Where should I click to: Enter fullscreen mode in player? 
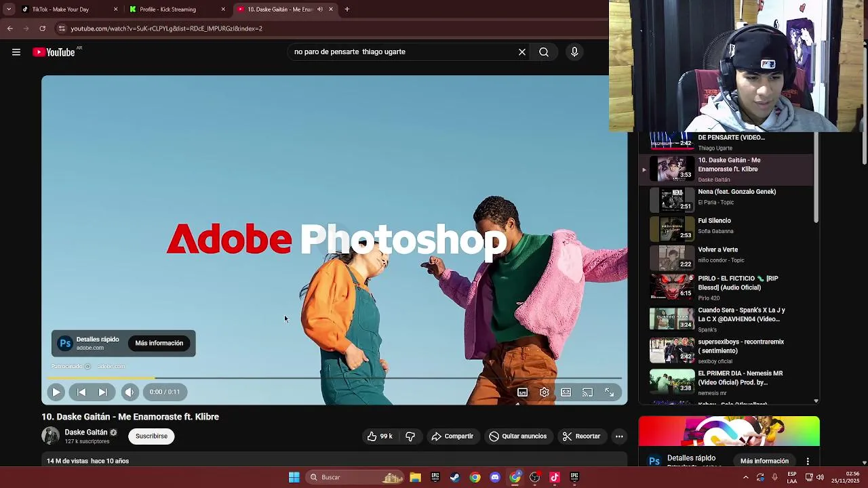tap(609, 392)
